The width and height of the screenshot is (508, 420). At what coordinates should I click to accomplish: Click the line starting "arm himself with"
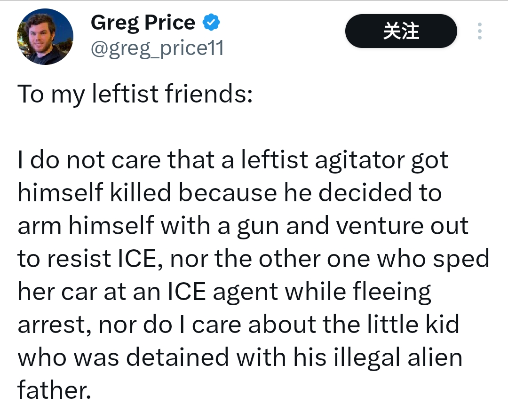tap(243, 226)
